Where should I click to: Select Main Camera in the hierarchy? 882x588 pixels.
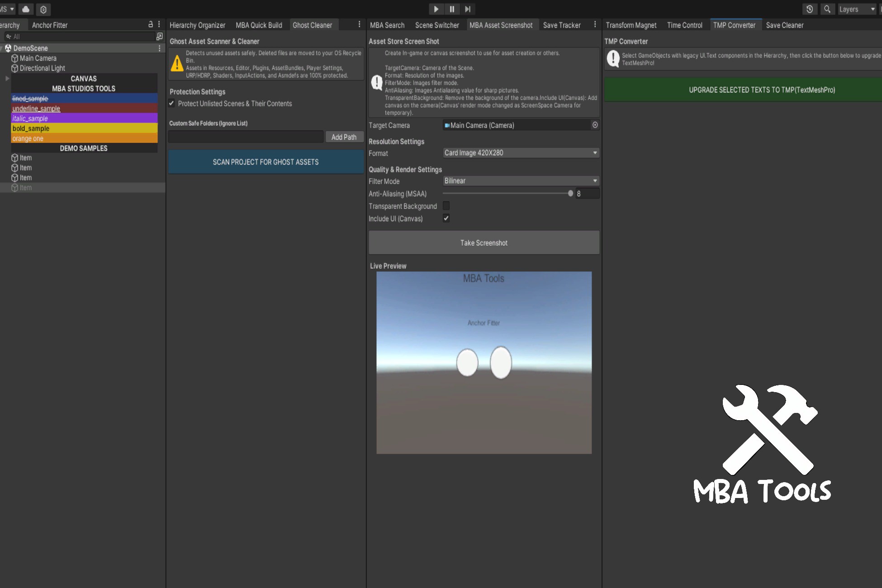[x=38, y=58]
